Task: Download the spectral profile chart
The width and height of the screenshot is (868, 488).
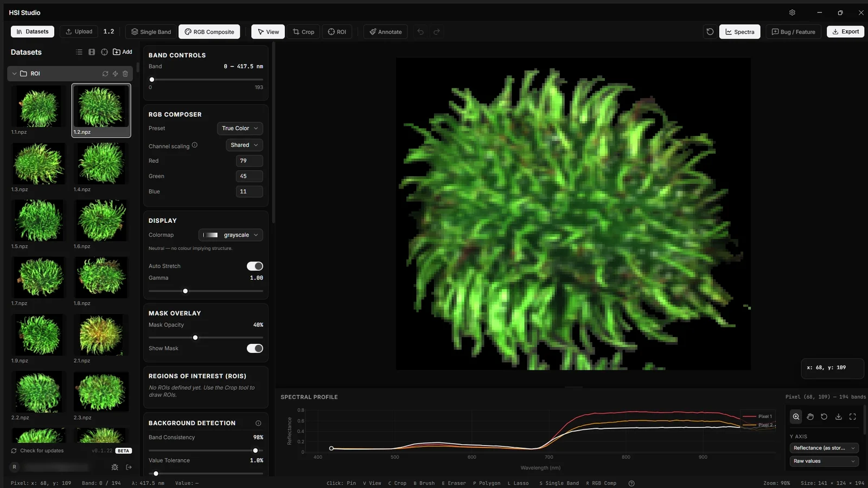Action: tap(838, 416)
